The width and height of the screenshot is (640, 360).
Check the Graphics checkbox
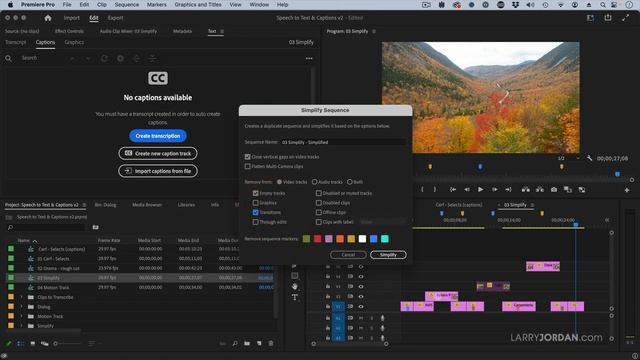[x=256, y=202]
